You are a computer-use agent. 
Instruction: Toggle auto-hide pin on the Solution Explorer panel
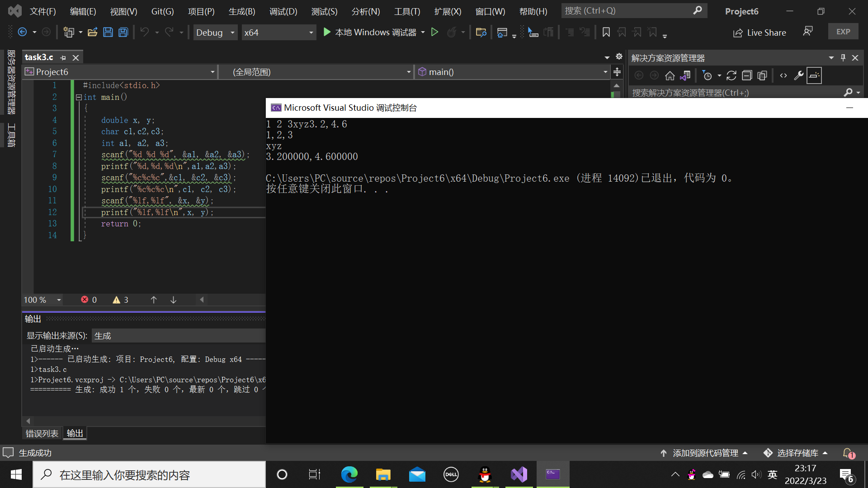tap(843, 58)
